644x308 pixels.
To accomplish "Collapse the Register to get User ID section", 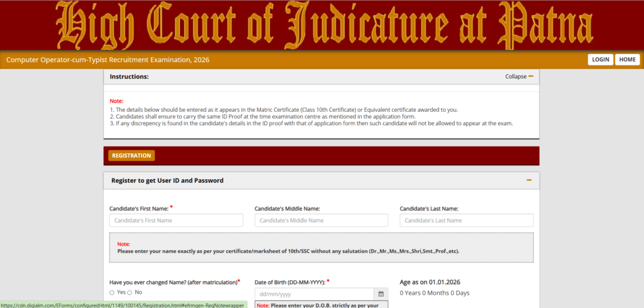I will pyautogui.click(x=529, y=180).
